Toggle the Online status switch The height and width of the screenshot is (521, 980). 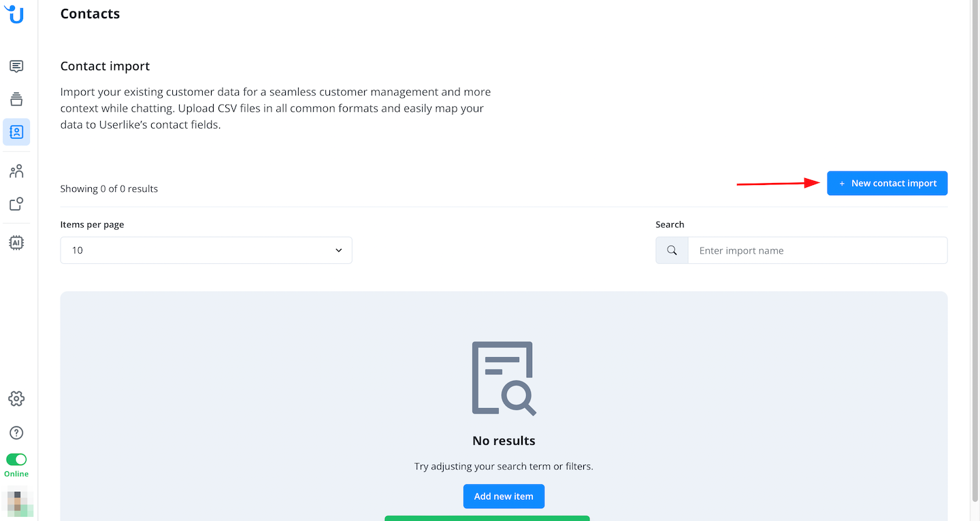coord(16,460)
